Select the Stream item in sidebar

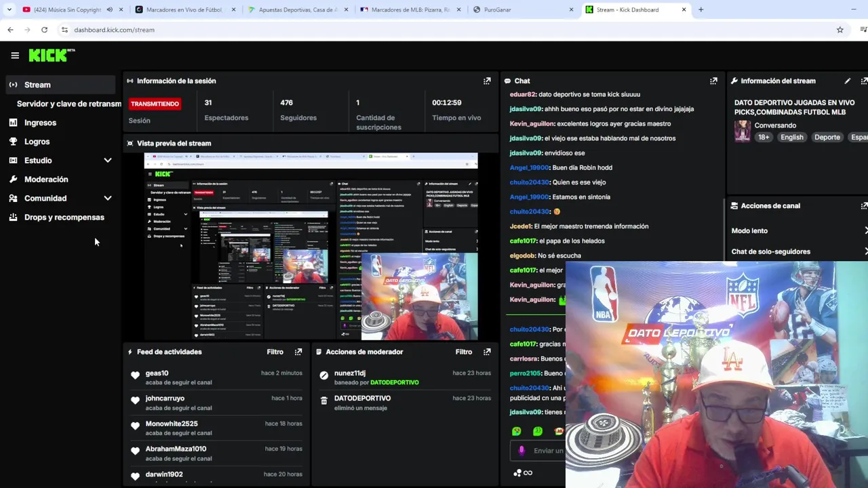61,85
